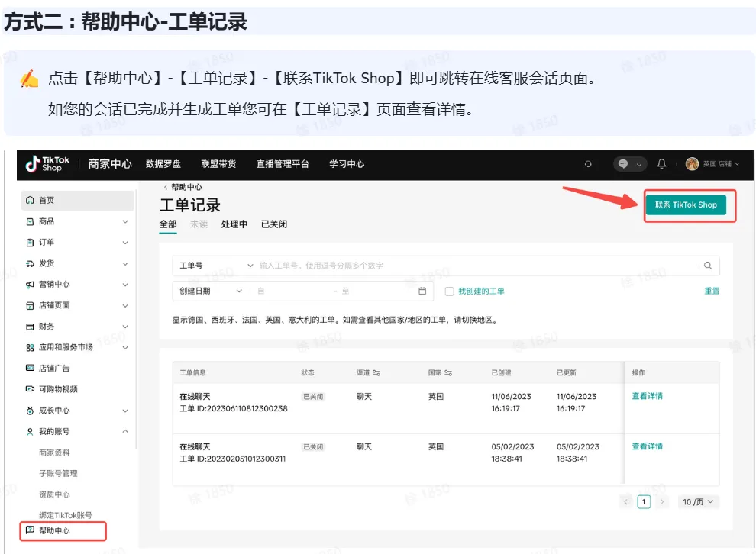Open 绑定TikTok账号 in sidebar
The width and height of the screenshot is (756, 554).
tap(66, 515)
